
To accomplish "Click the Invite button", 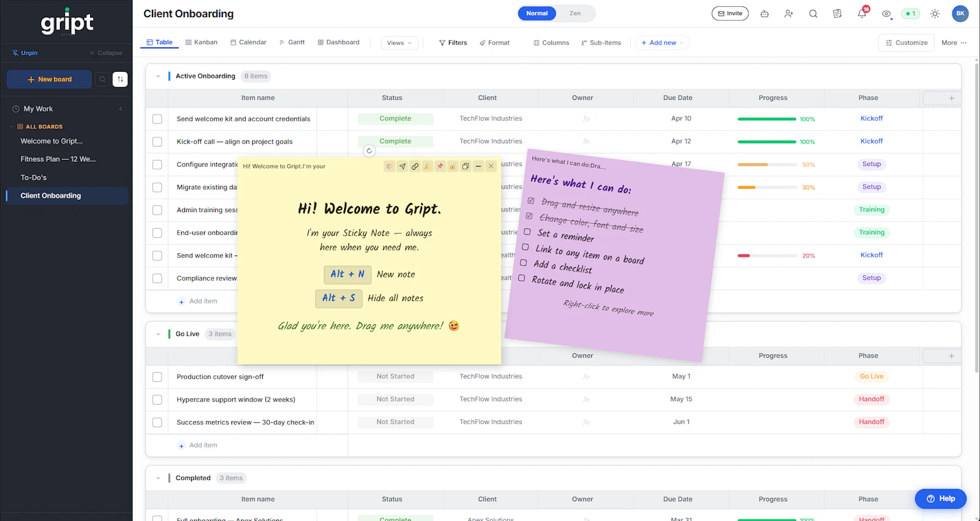I will point(730,13).
